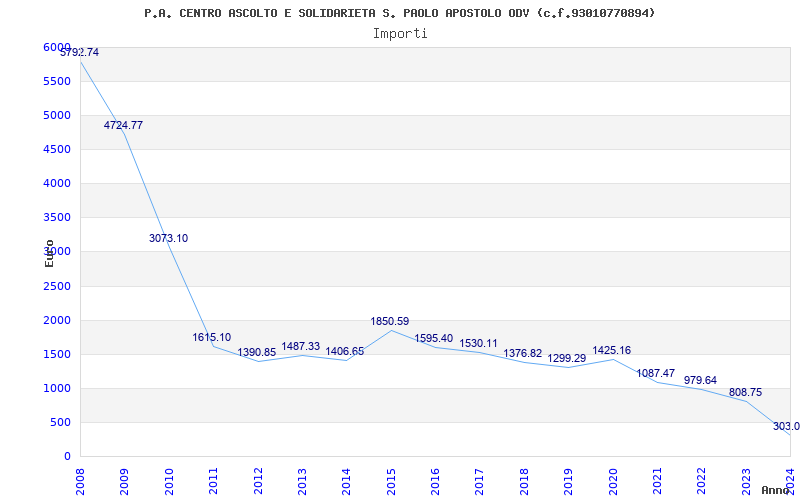Select the 1376.82 data label

click(x=522, y=353)
